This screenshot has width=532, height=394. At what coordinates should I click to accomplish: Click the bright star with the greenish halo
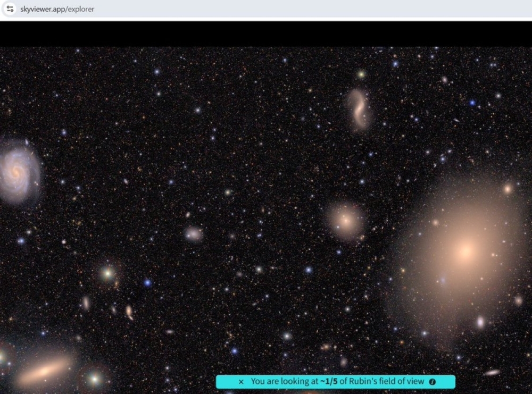point(107,273)
